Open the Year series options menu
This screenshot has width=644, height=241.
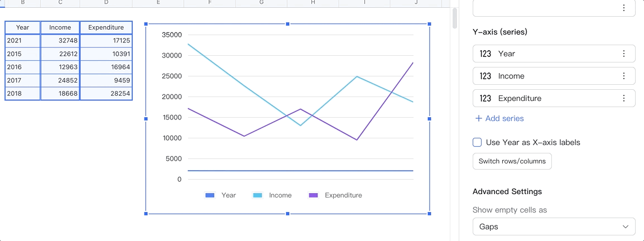pos(624,54)
